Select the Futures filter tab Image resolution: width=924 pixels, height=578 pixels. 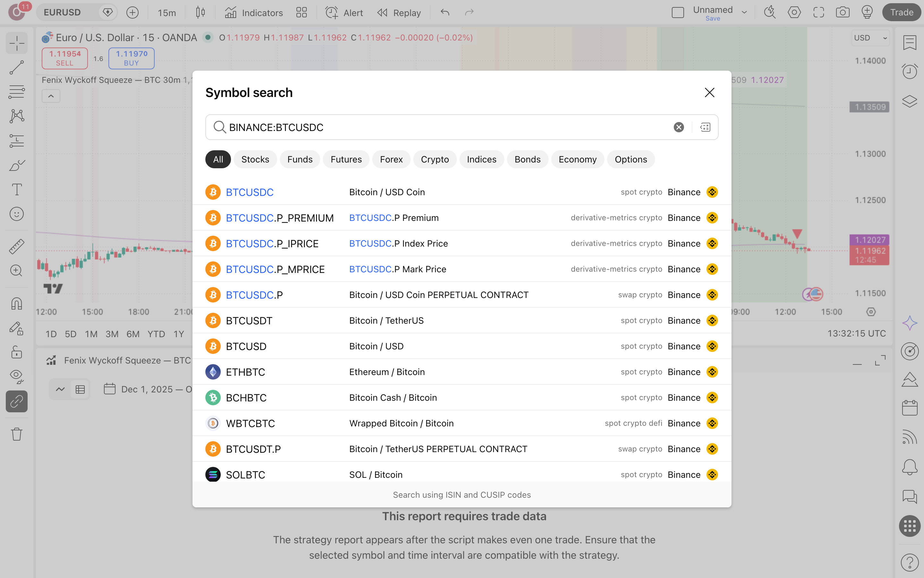(346, 159)
